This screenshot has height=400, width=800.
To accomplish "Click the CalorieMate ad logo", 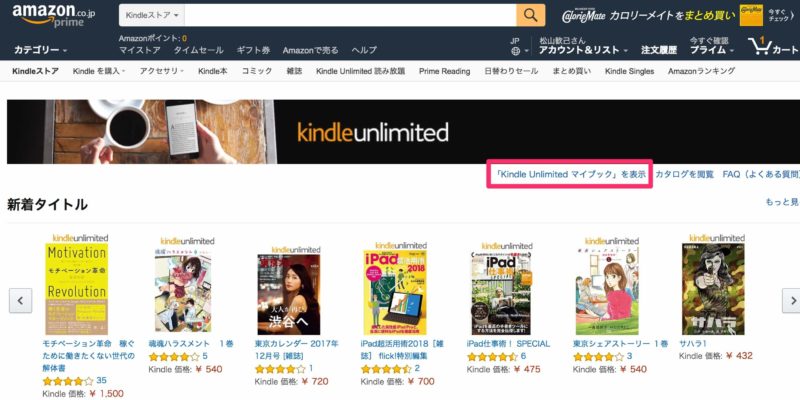I will 584,16.
